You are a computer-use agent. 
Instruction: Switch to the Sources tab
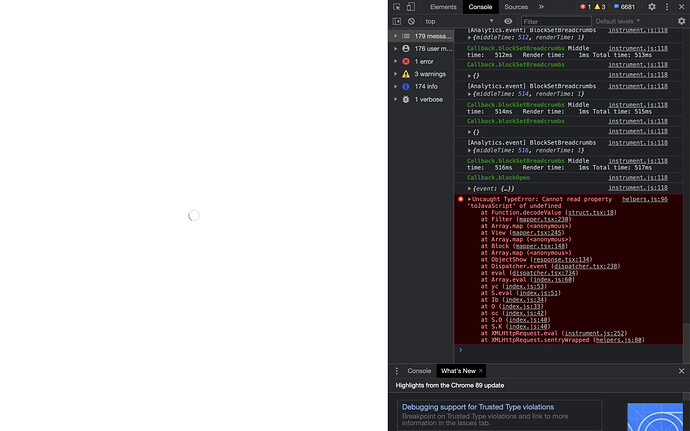516,7
